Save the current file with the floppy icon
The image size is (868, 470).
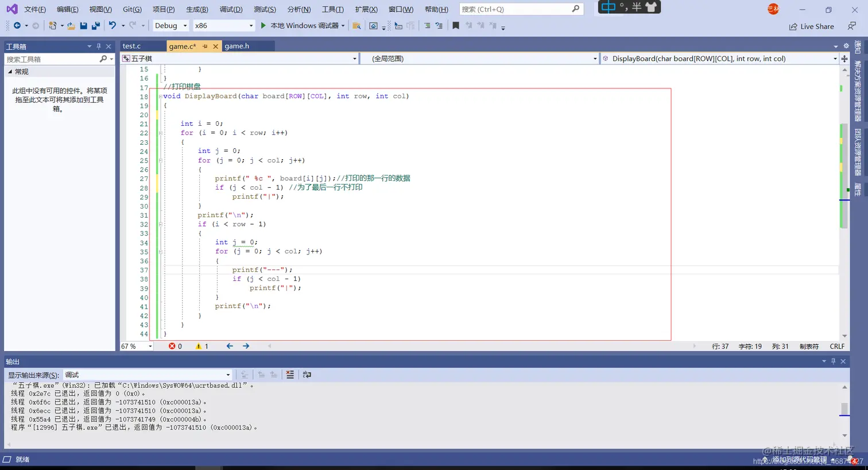pyautogui.click(x=84, y=26)
